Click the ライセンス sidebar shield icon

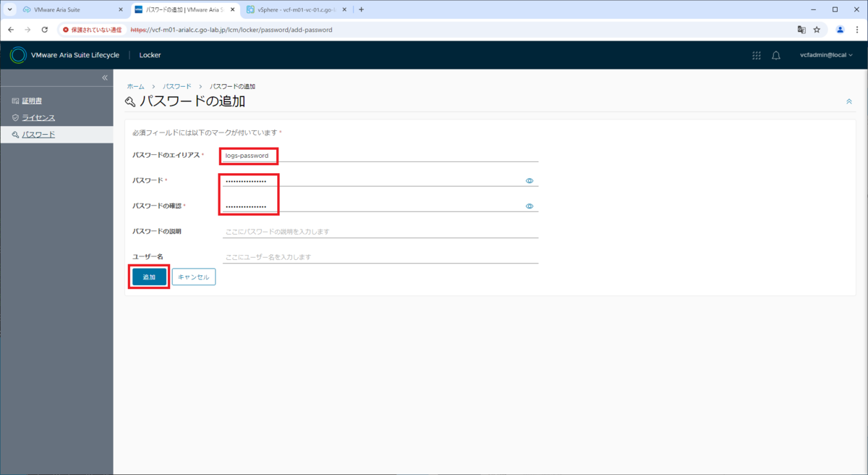[15, 117]
